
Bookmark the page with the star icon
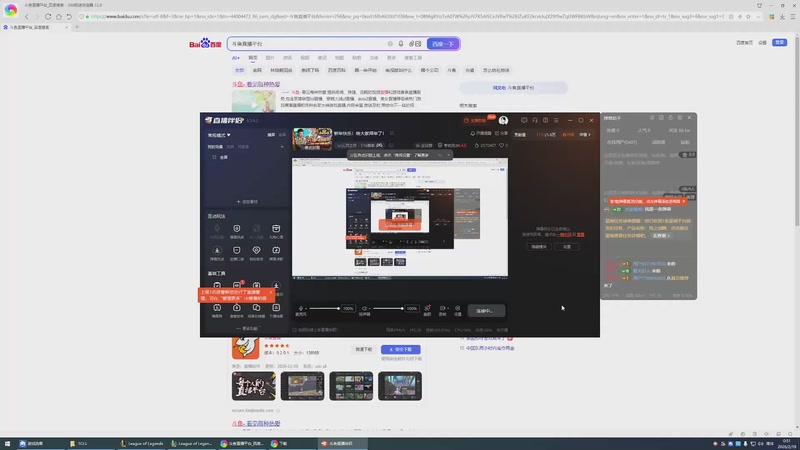tap(748, 17)
